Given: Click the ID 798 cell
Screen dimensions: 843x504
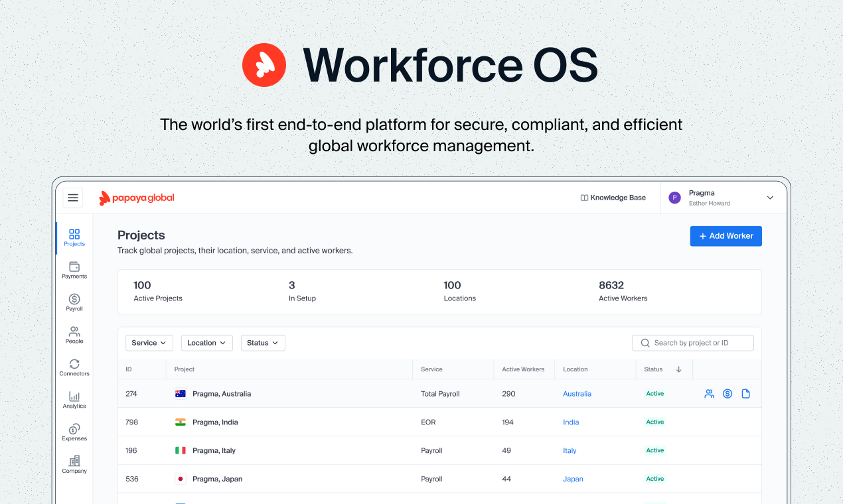Looking at the screenshot, I should tap(131, 422).
